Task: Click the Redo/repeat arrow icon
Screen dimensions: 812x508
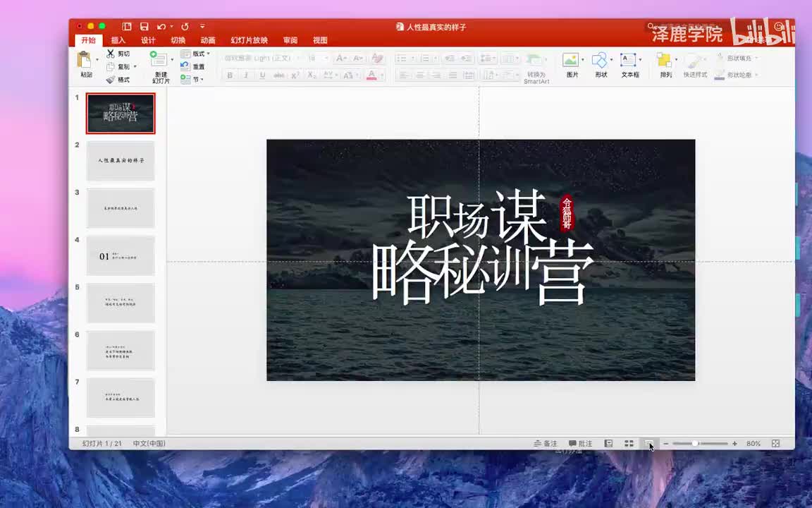Action: [185, 26]
